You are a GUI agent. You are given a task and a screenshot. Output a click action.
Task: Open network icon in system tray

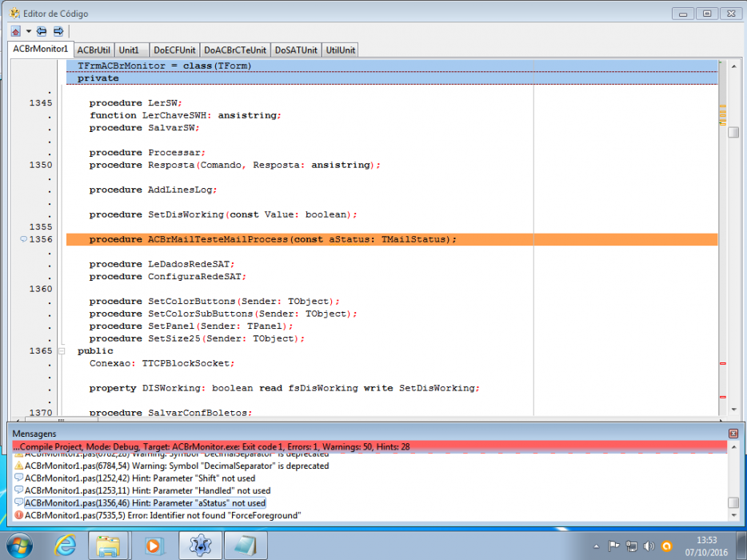(x=632, y=546)
